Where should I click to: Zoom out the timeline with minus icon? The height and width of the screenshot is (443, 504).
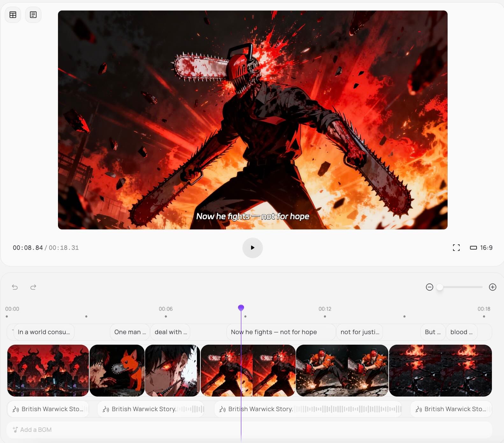pyautogui.click(x=429, y=287)
